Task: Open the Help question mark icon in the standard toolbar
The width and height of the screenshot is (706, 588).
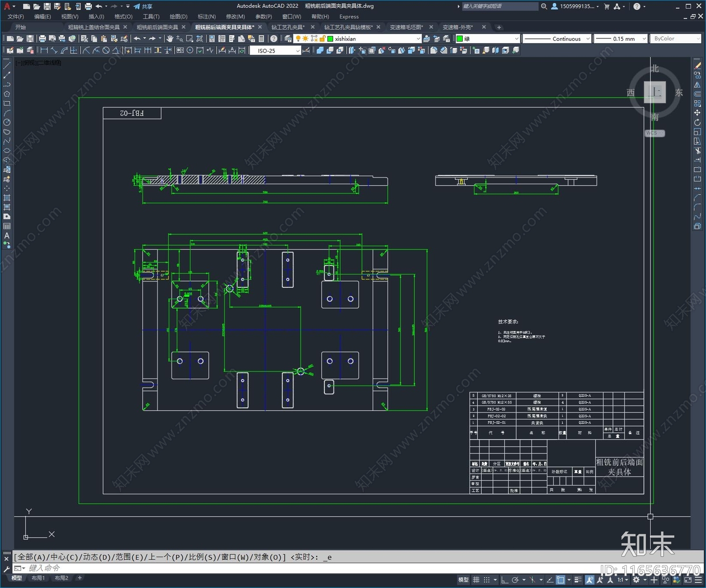Action: [274, 39]
